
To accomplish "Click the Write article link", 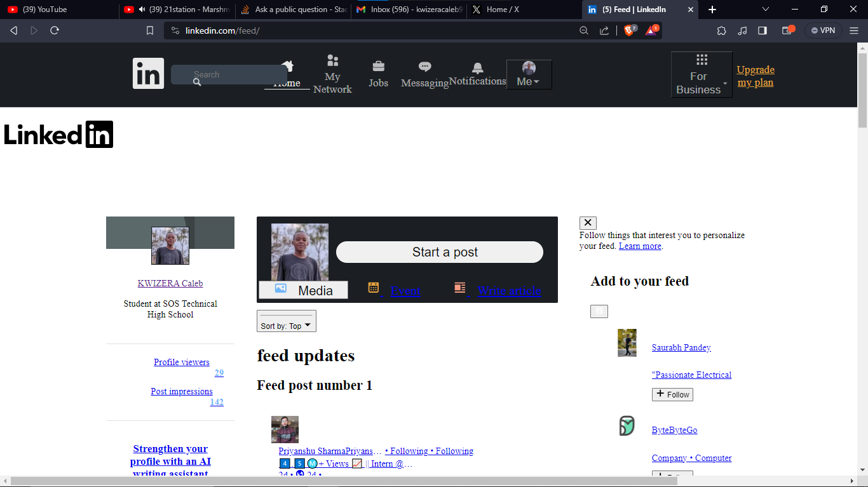I will [x=509, y=291].
